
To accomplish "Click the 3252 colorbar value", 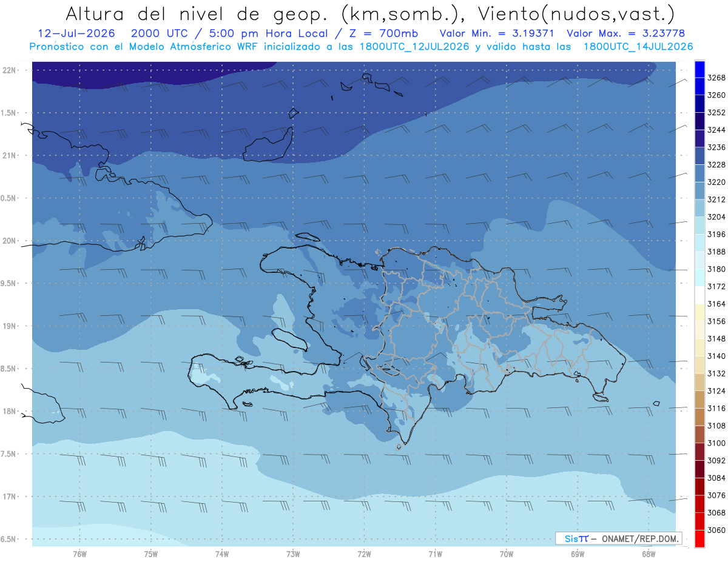I will point(716,112).
